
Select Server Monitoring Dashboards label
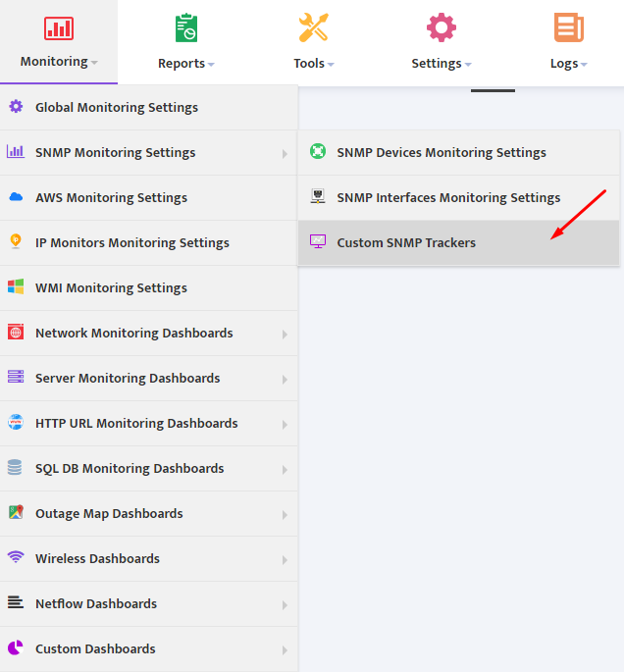tap(128, 378)
